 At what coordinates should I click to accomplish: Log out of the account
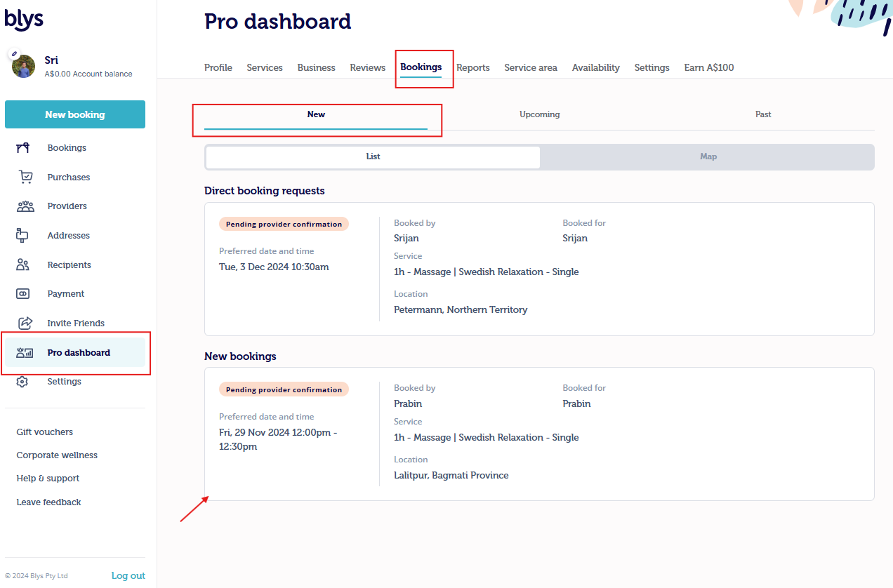coord(128,576)
